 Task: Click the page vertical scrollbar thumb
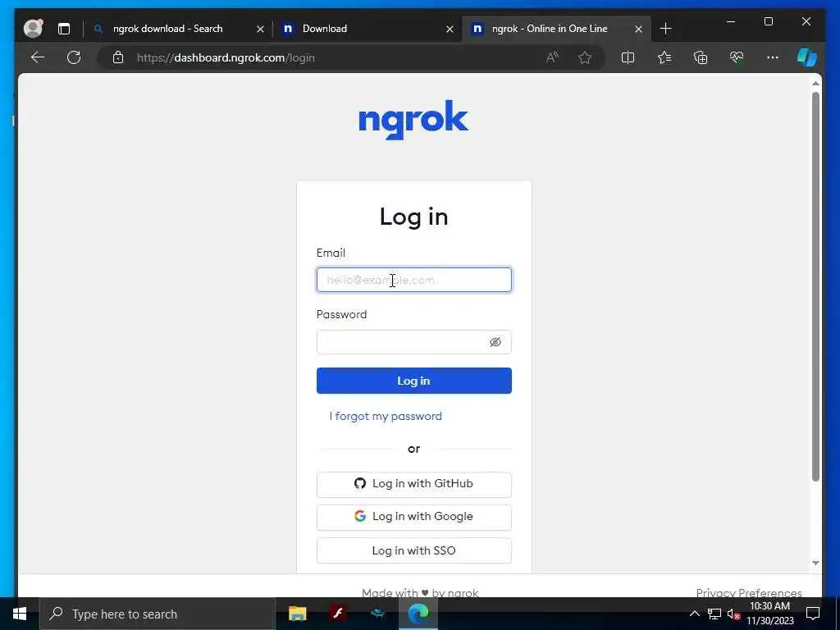click(815, 286)
